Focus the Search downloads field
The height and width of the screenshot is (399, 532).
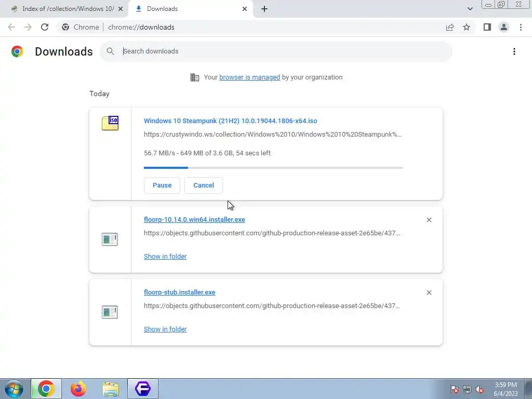[x=275, y=51]
